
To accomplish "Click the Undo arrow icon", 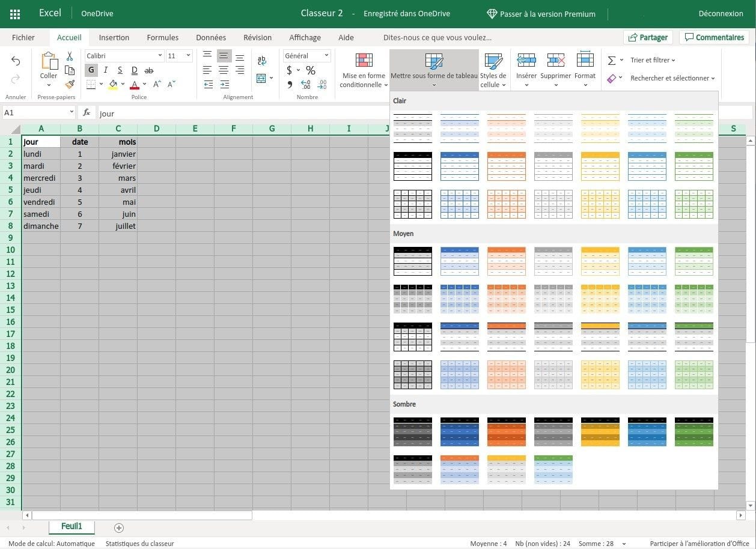I will pos(16,61).
